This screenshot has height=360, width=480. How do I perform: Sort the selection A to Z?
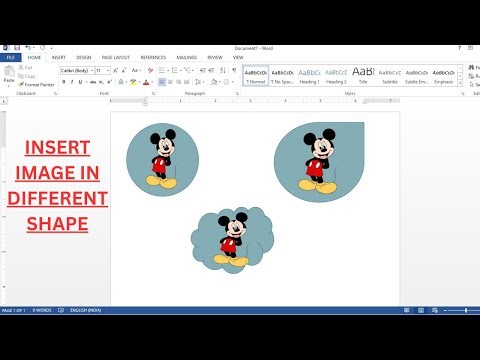[x=223, y=71]
